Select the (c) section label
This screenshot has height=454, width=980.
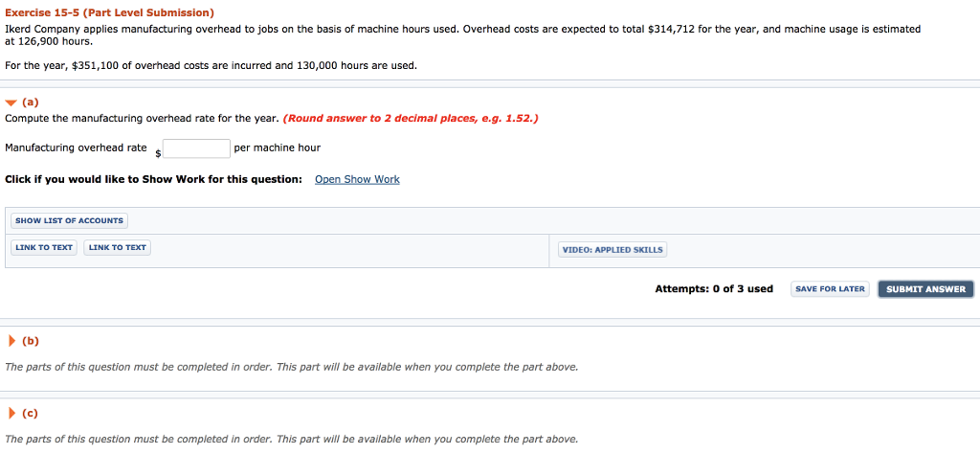click(x=30, y=414)
